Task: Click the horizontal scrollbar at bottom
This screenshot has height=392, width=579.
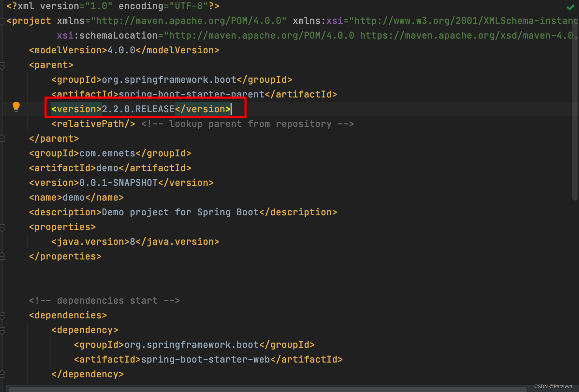Action: [x=267, y=389]
